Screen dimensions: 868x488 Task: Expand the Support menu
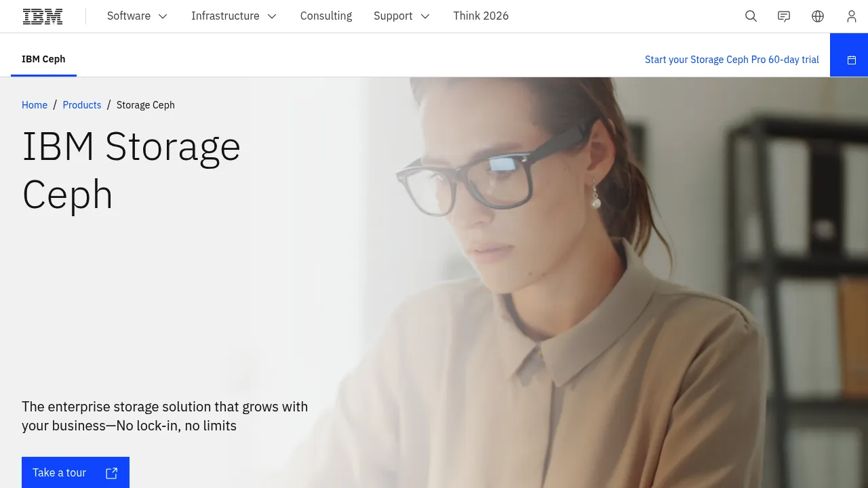(401, 16)
